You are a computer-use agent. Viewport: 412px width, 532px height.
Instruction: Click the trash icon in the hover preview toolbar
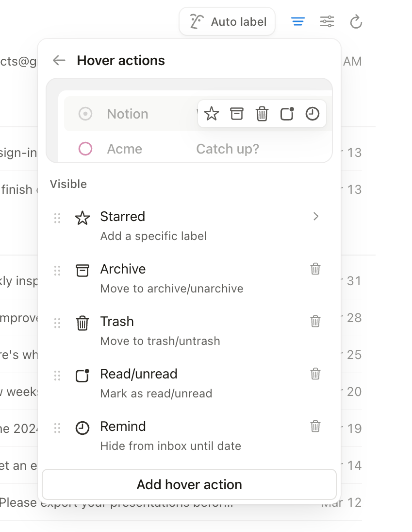coord(262,114)
